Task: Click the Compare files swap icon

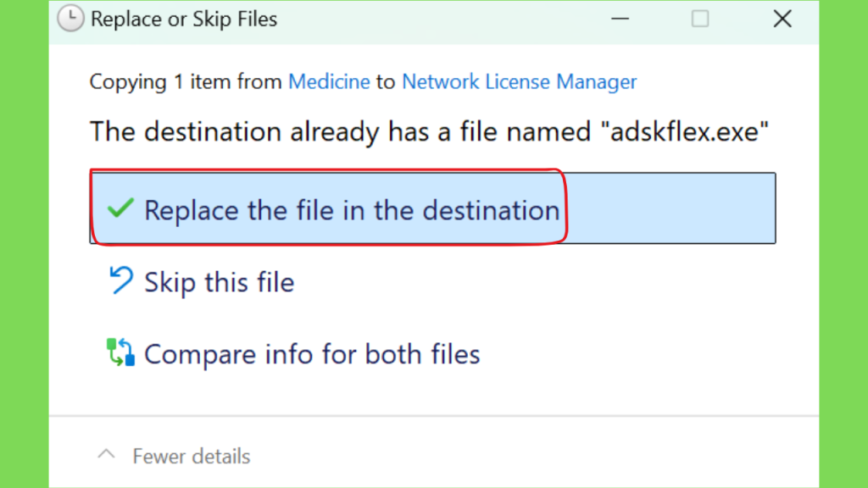Action: click(x=120, y=352)
